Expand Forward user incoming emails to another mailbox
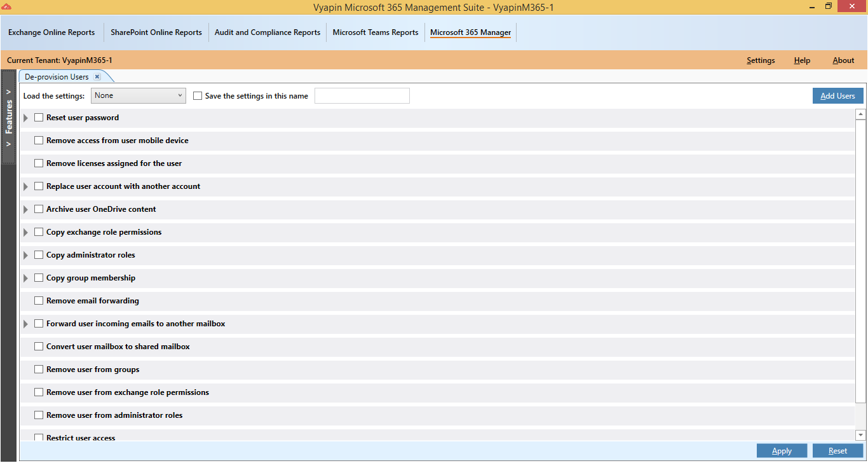868x463 pixels. (x=25, y=323)
